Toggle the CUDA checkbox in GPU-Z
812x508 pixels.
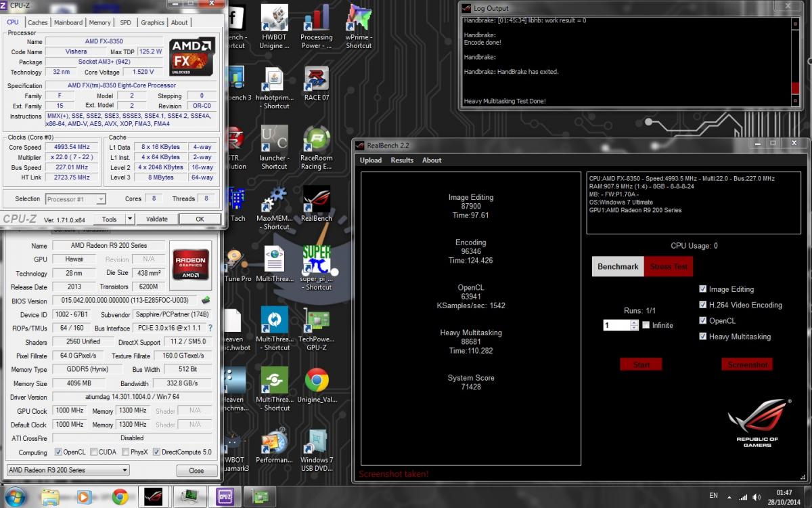[93, 452]
